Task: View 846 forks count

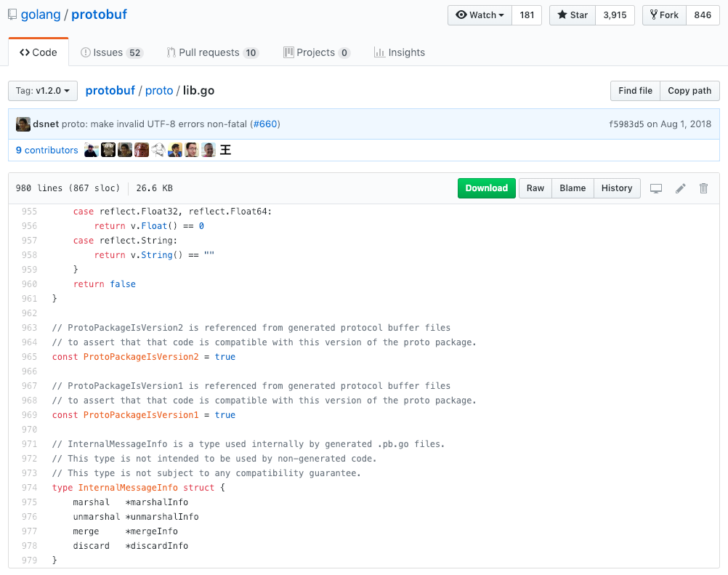Action: (x=703, y=15)
